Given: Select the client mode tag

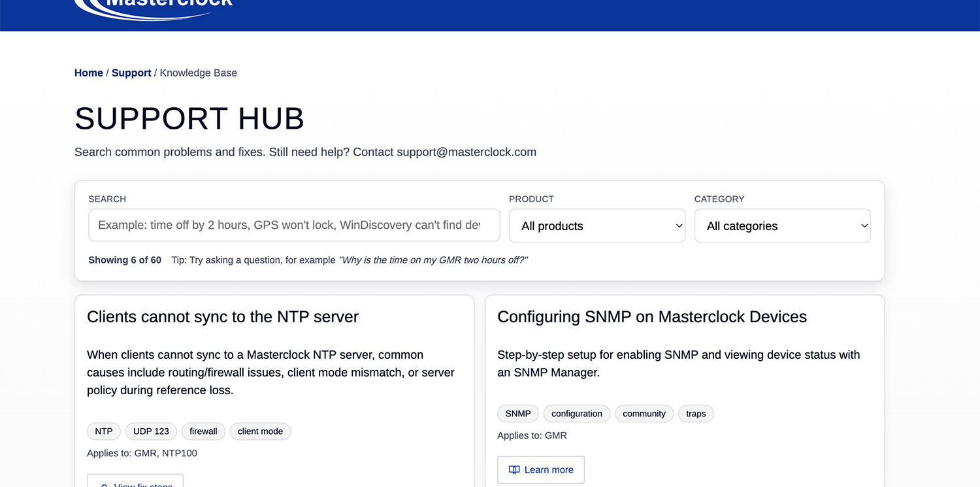Looking at the screenshot, I should click(x=260, y=431).
